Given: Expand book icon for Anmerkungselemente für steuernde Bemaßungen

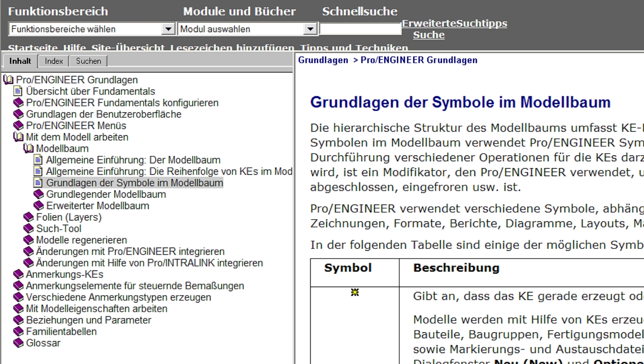Looking at the screenshot, I should tap(18, 285).
